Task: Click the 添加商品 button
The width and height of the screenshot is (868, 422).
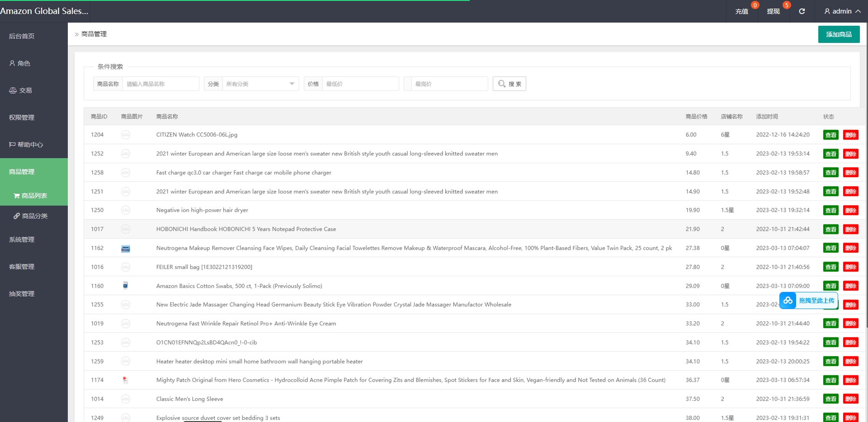Action: pyautogui.click(x=839, y=34)
